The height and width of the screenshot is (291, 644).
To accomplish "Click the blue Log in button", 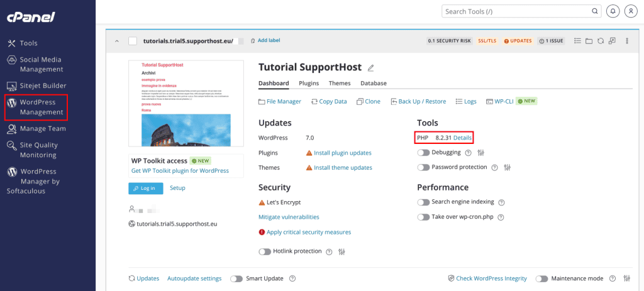I will point(146,188).
